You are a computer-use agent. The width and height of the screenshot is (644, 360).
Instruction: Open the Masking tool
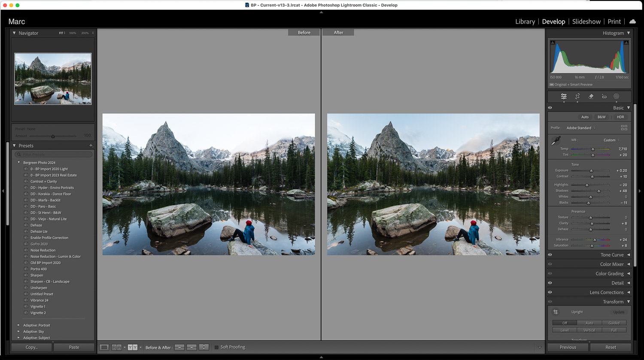[x=617, y=97]
